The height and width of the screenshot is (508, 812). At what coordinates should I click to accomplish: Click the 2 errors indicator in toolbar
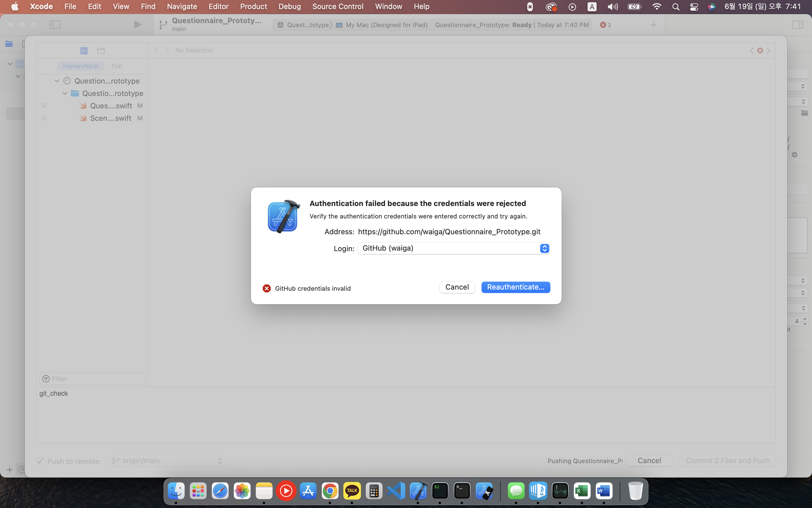[606, 25]
